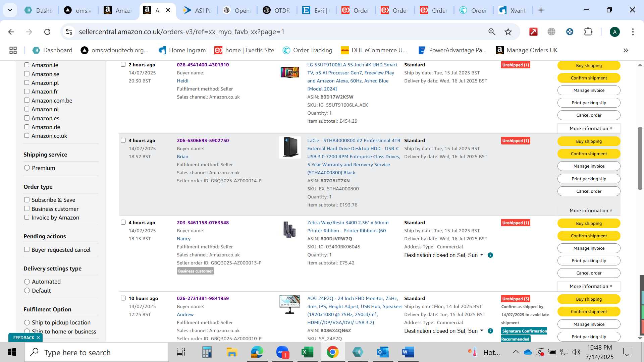Tick Buyer requested cancel checkbox
Viewport: 644px width, 362px height.
(x=27, y=250)
